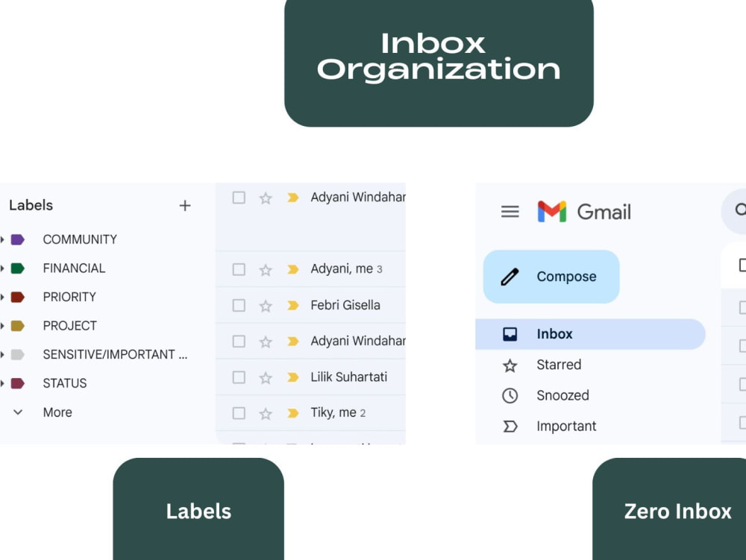Click the Important marker icon in sidebar
This screenshot has width=746, height=560.
pos(510,427)
